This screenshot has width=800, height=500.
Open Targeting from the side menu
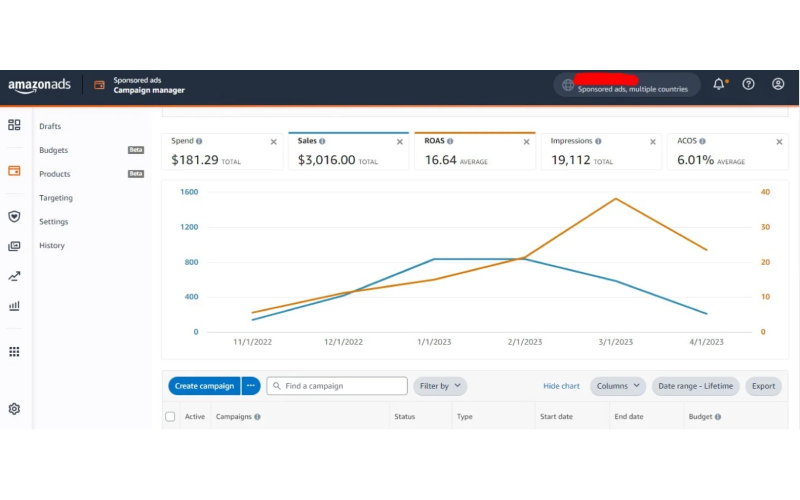[55, 198]
